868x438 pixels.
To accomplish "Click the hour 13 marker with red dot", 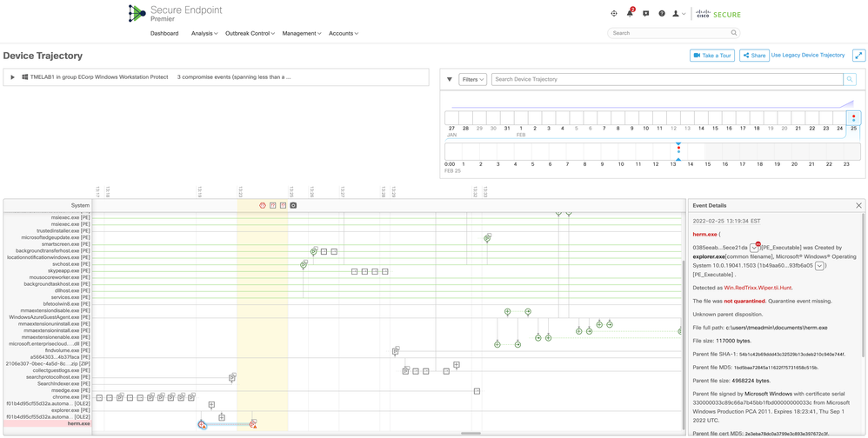I will [x=678, y=151].
